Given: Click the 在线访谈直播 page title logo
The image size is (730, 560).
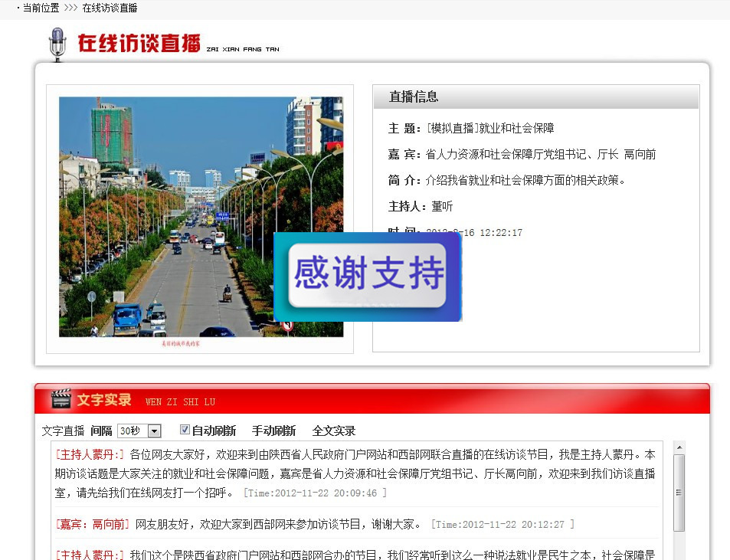Looking at the screenshot, I should pyautogui.click(x=139, y=43).
